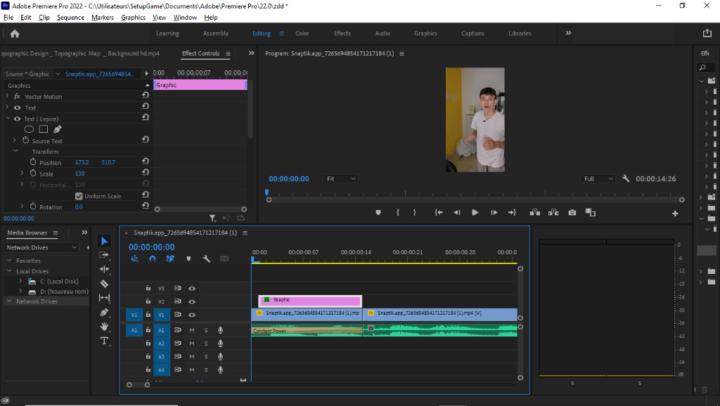Image resolution: width=720 pixels, height=406 pixels.
Task: Toggle track output eye for V2
Action: pos(192,301)
